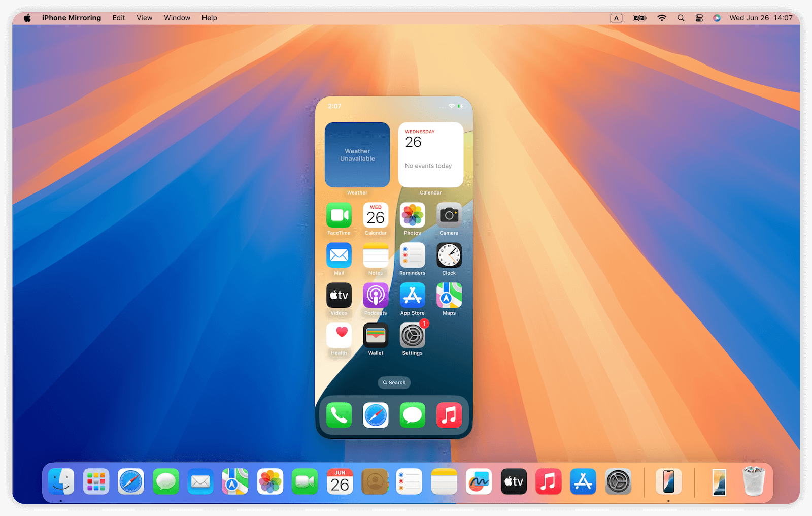Open Reminders app on the iPhone
The image size is (812, 516).
(x=413, y=255)
